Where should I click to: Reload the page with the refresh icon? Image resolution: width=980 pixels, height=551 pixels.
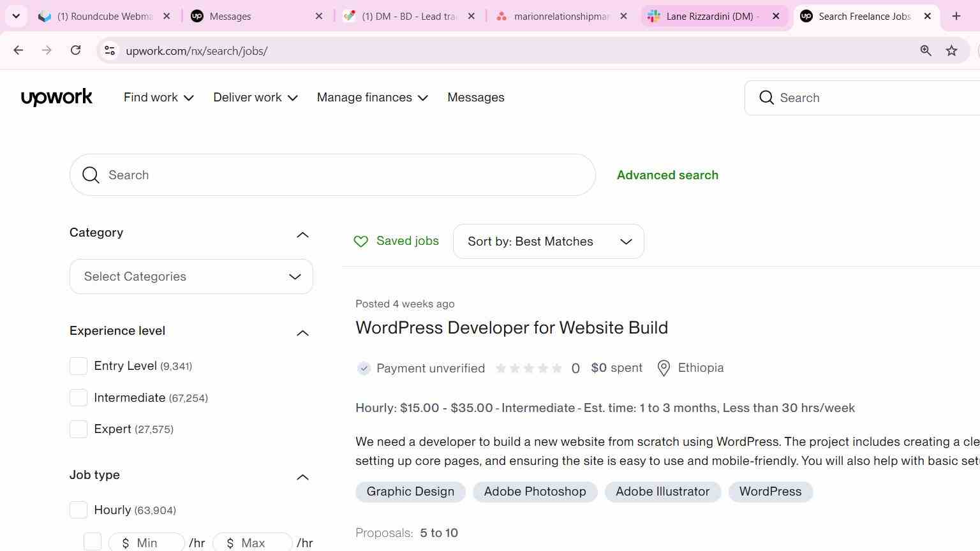click(x=75, y=50)
